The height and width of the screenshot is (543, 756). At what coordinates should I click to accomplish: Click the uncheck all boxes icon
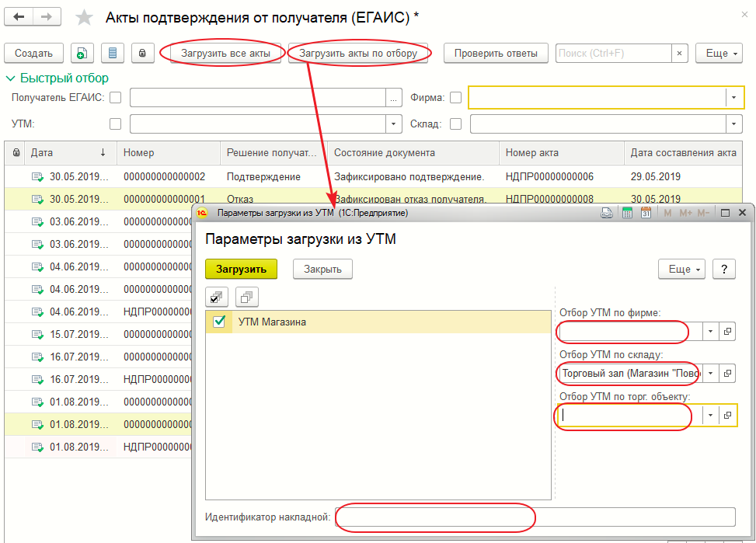pos(246,297)
